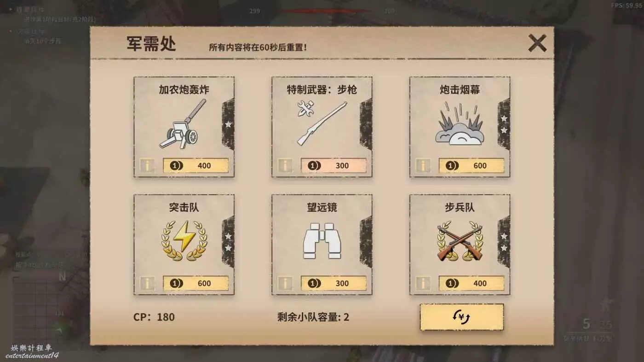Buy 特制武器 步枪 for 300
Image resolution: width=644 pixels, height=362 pixels.
pyautogui.click(x=333, y=166)
